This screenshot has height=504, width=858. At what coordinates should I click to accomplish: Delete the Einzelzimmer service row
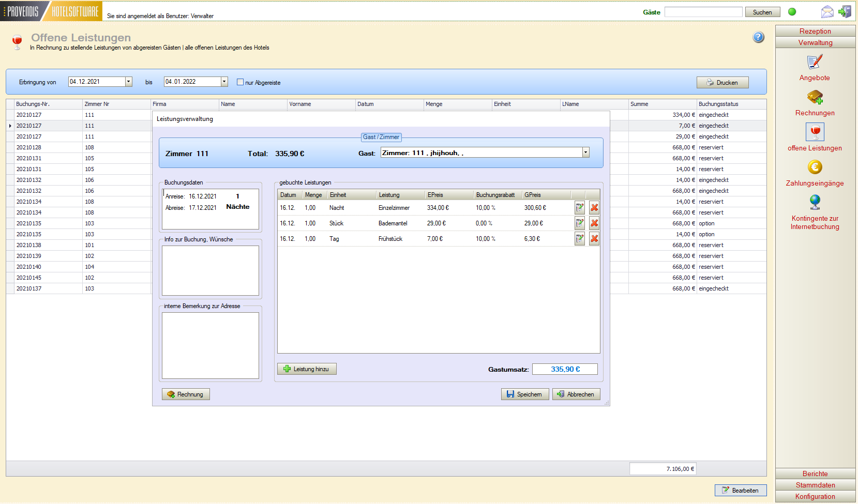point(594,208)
